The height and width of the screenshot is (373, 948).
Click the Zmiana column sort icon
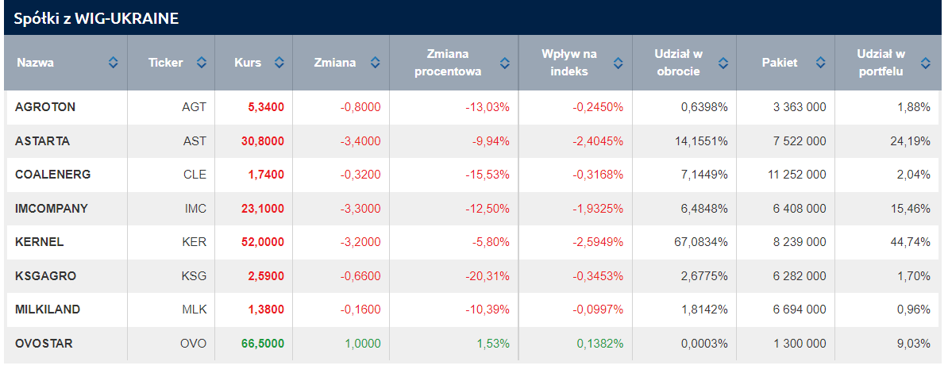375,62
